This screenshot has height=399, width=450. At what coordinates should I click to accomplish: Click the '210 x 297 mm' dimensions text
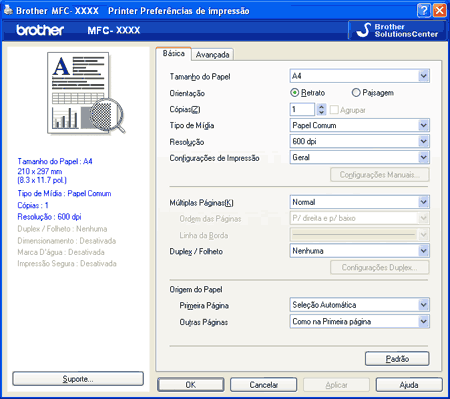40,171
